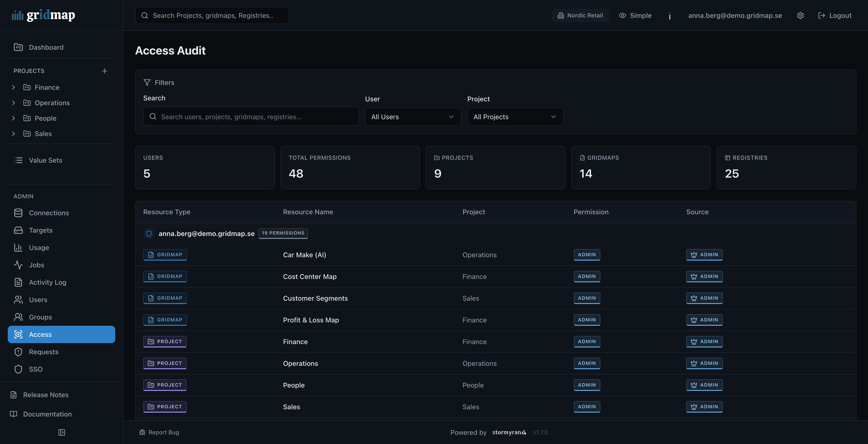
Task: Click the Users count card
Action: (x=205, y=167)
